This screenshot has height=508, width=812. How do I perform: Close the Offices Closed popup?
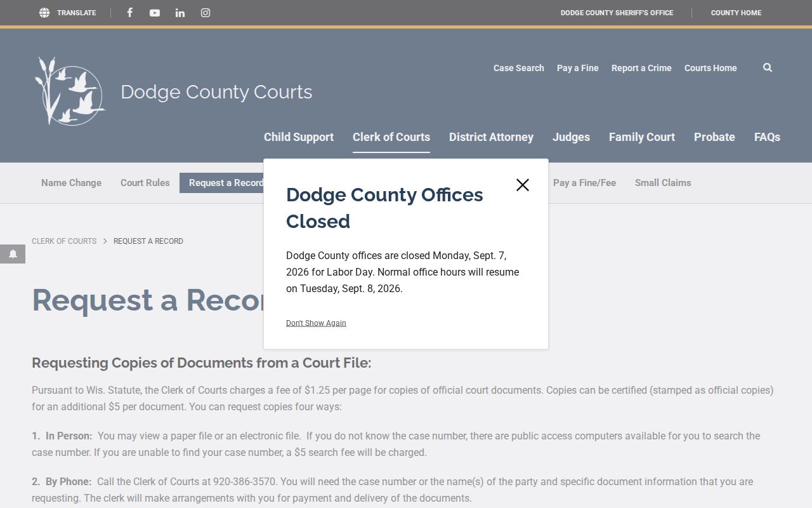click(x=523, y=185)
